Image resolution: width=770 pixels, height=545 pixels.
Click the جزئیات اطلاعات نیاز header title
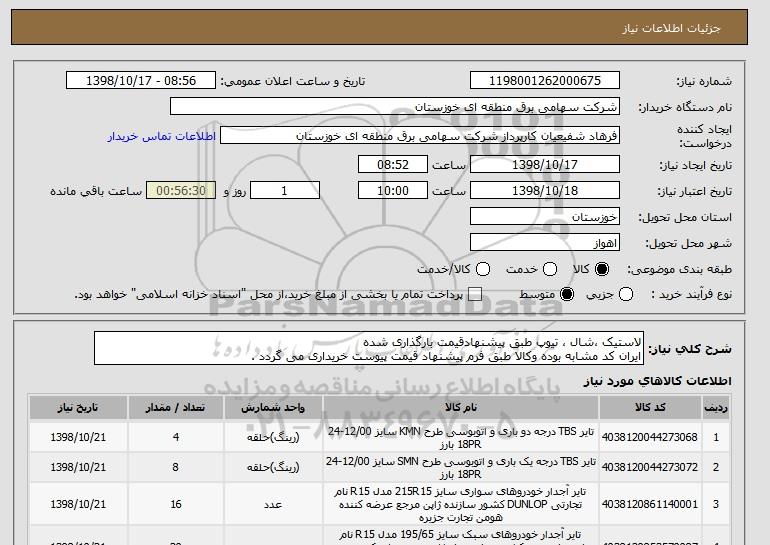click(671, 28)
